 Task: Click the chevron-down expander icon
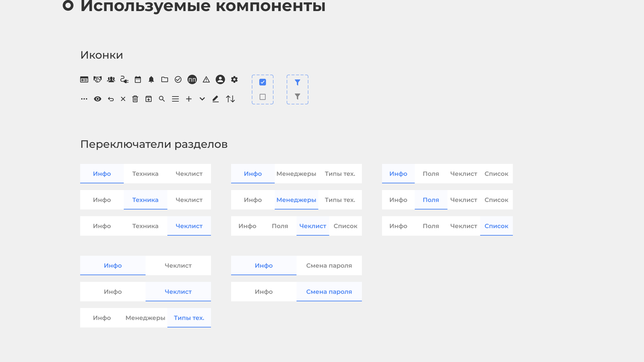(x=202, y=99)
